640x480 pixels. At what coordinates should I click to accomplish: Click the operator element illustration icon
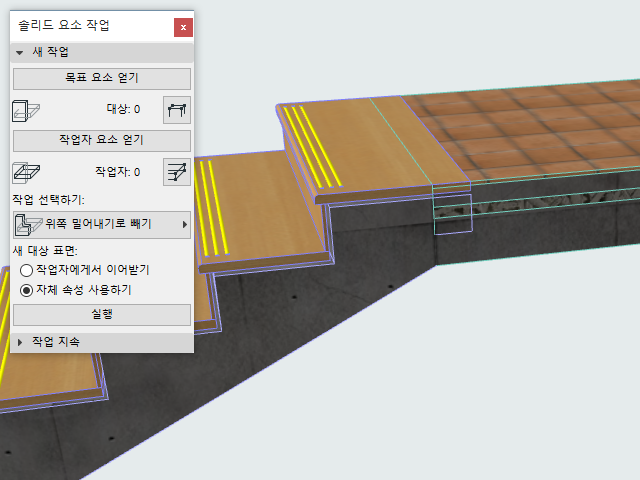coord(26,173)
